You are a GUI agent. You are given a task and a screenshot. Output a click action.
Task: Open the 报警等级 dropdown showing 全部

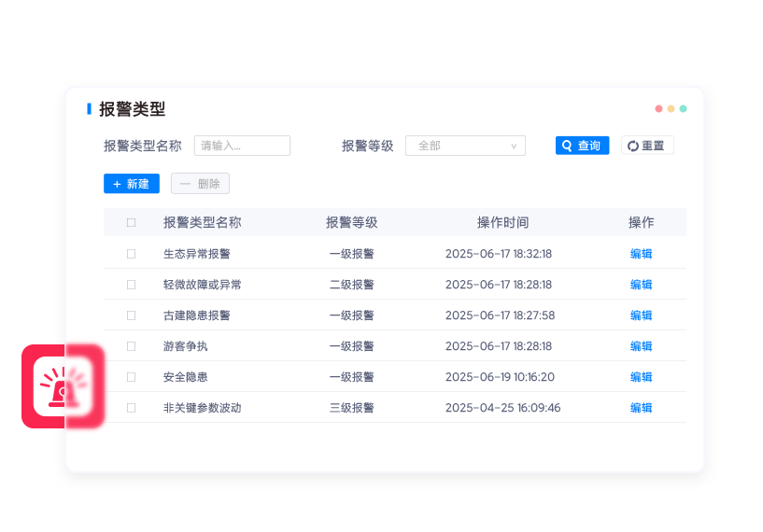(465, 146)
